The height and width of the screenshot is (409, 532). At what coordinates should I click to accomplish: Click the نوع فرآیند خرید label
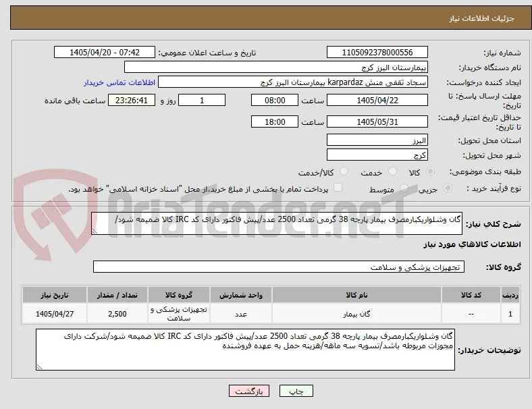494,188
